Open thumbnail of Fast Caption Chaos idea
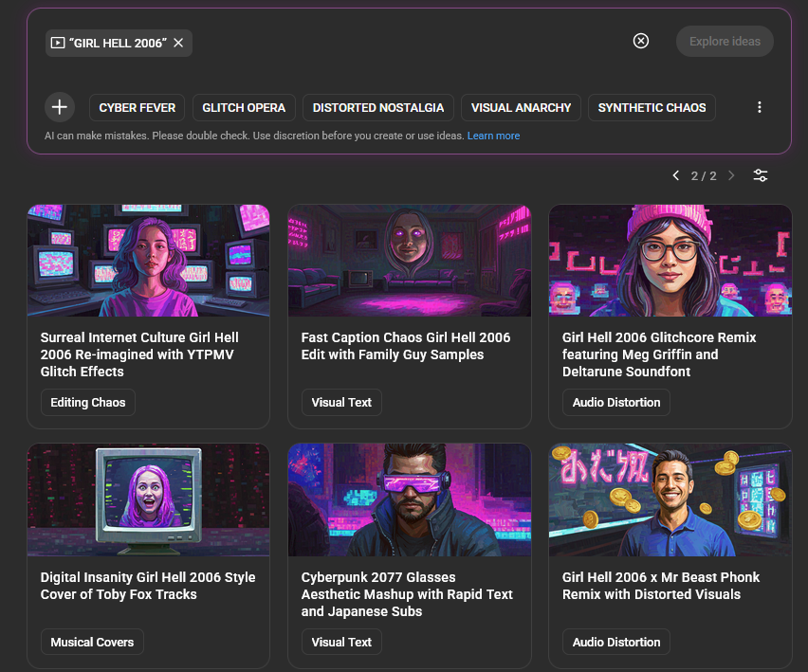 coord(409,261)
